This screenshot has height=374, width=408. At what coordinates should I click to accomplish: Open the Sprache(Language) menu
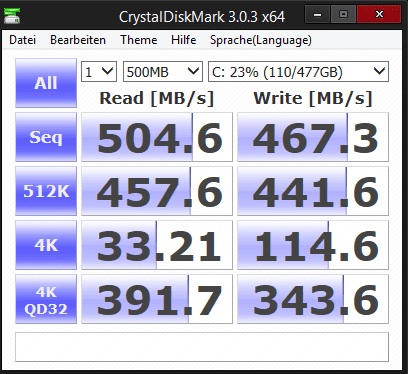coord(261,40)
